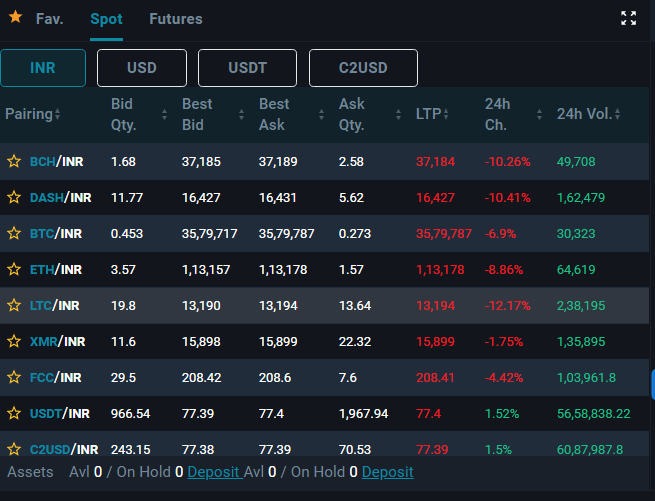Screen dimensions: 655x501
Task: Click USDT ask quantity 1,967.94
Action: click(x=363, y=414)
